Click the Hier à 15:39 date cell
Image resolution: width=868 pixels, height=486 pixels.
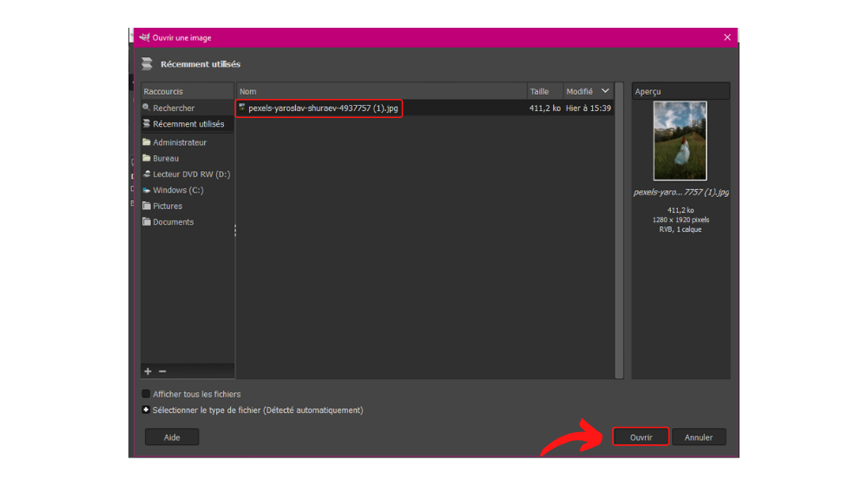(588, 108)
